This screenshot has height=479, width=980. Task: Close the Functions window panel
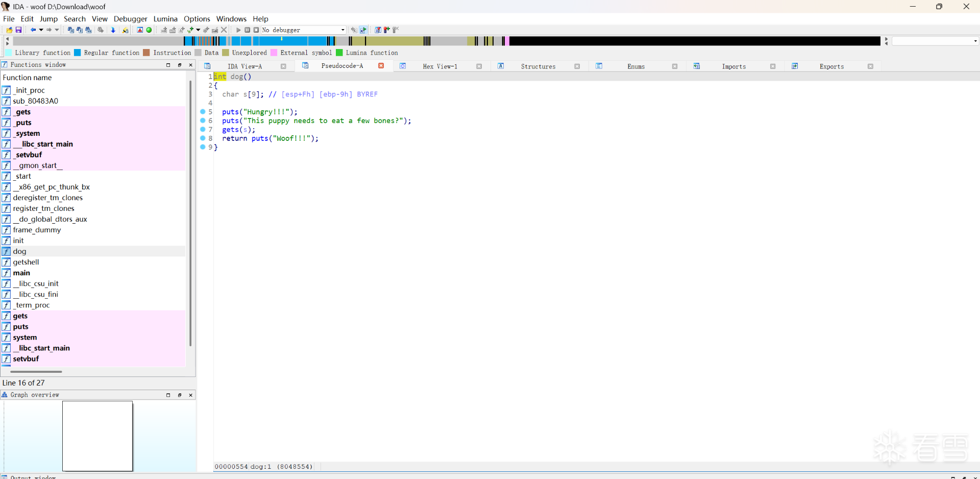[191, 65]
